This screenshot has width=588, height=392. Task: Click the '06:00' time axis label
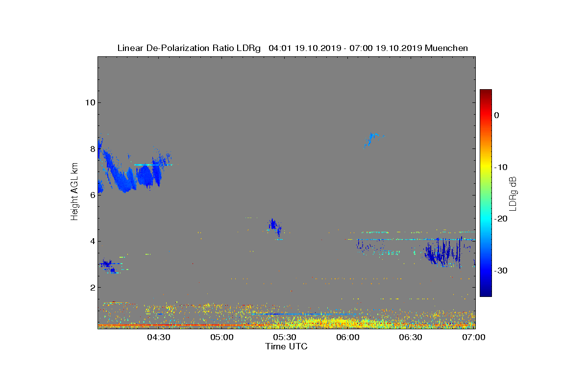[348, 338]
